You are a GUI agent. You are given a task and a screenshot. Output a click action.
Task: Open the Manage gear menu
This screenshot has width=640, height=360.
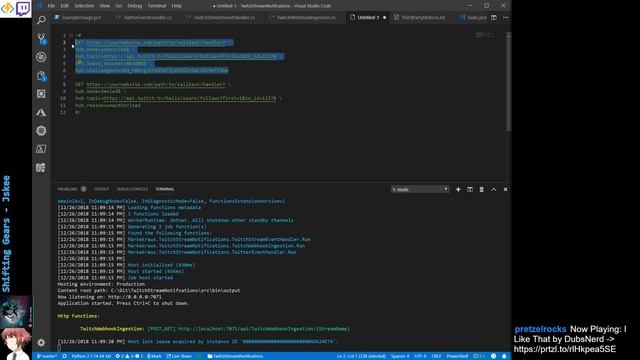tap(41, 342)
